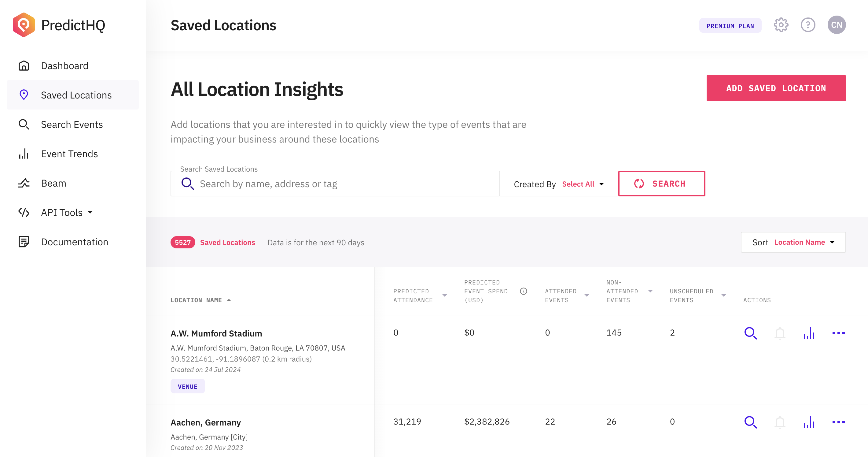Open three-dots more menu for A.W. Mumford Stadium

click(838, 333)
